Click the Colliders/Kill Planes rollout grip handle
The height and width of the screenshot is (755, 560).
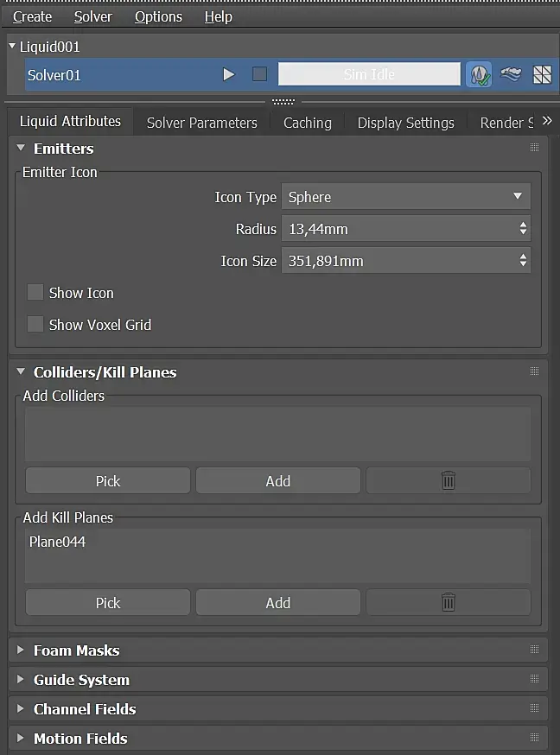[x=534, y=371]
